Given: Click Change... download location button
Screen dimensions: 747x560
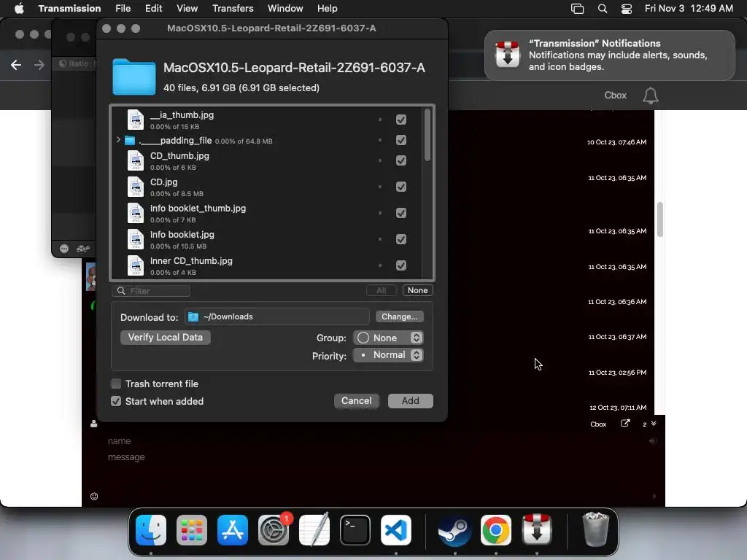Looking at the screenshot, I should pyautogui.click(x=399, y=316).
